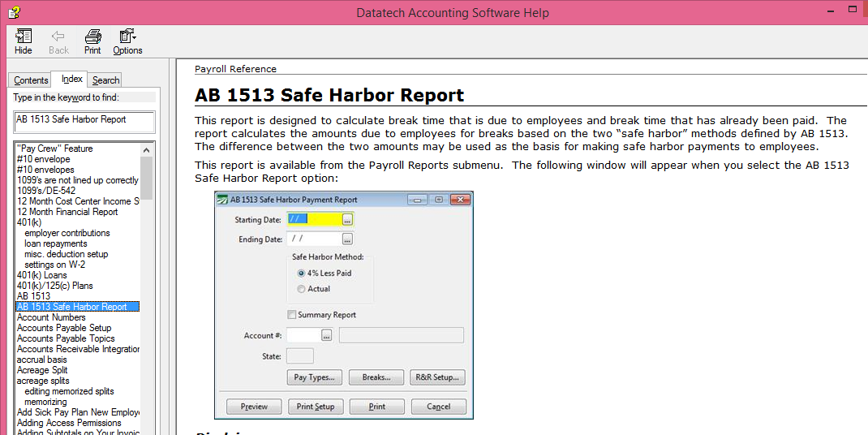The height and width of the screenshot is (435, 868).
Task: Click the index list scrollbar thumb
Action: tap(146, 178)
